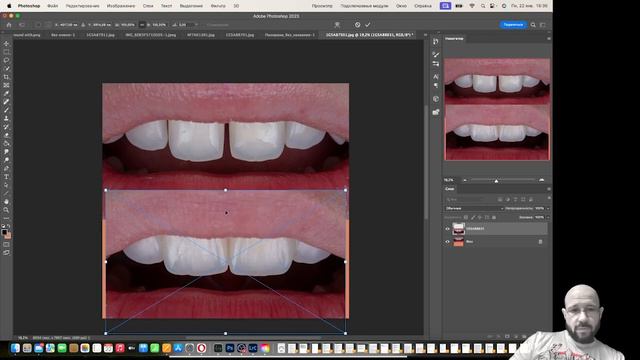Select the Pen tool
This screenshot has width=640, height=360.
(6, 168)
